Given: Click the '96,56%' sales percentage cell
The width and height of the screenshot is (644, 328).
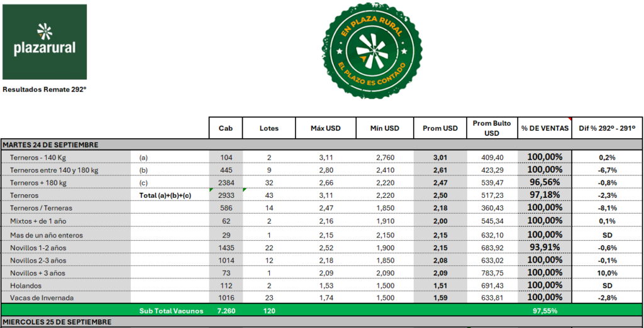Looking at the screenshot, I should pos(545,182).
